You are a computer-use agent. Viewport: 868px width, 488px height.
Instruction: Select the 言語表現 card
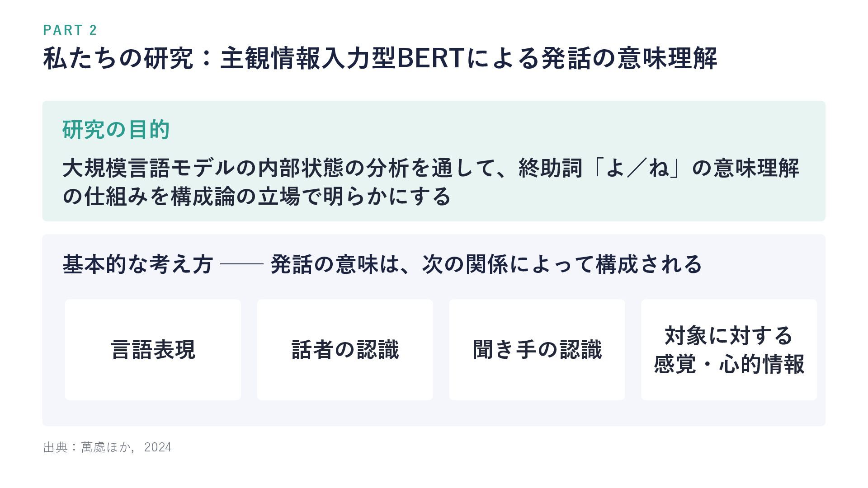(153, 350)
